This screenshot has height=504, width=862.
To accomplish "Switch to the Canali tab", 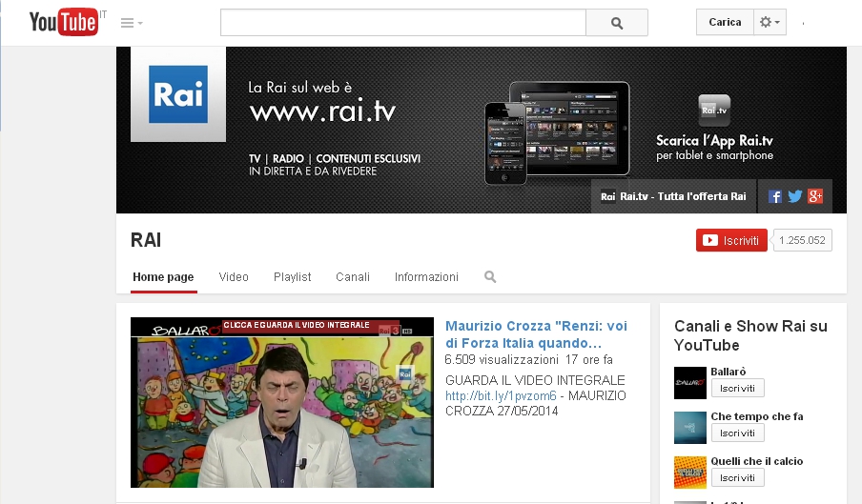I will pos(353,277).
